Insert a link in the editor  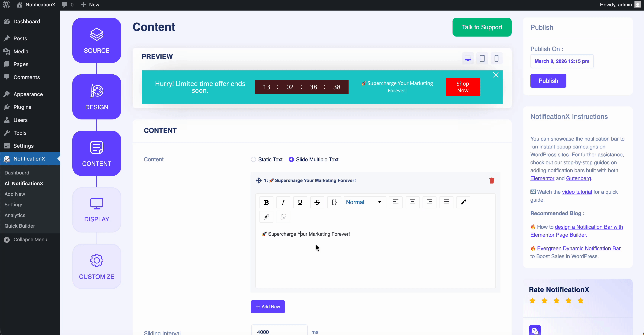tap(266, 217)
